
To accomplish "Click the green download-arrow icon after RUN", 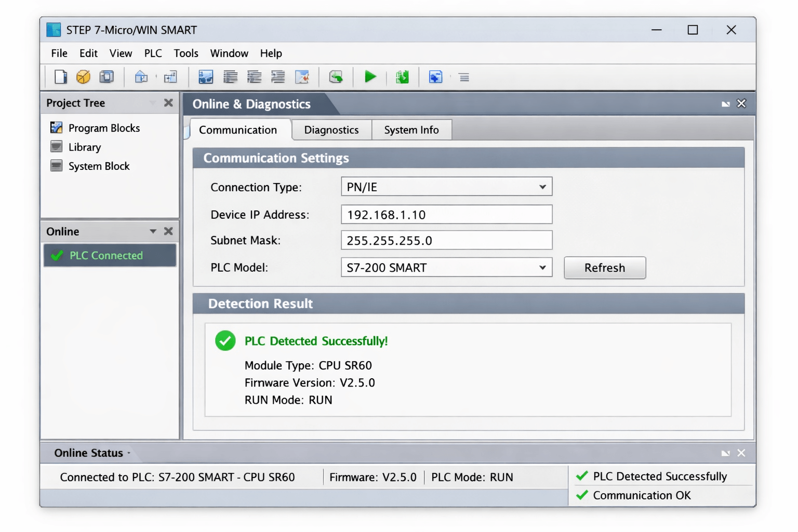I will point(402,77).
